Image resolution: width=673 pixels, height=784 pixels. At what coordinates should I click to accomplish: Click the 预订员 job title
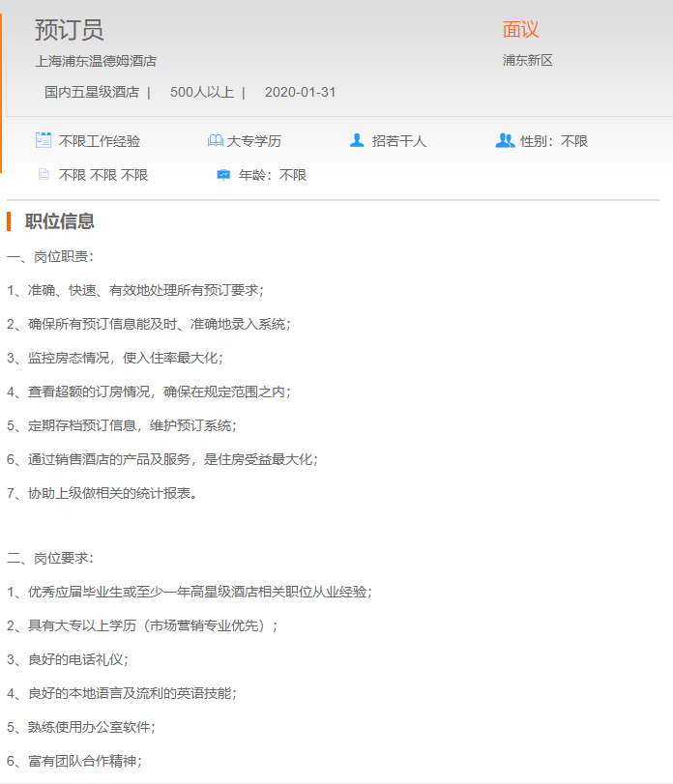point(69,30)
